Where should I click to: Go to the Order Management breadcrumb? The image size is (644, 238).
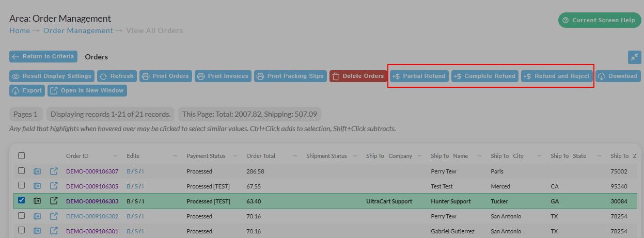(78, 30)
